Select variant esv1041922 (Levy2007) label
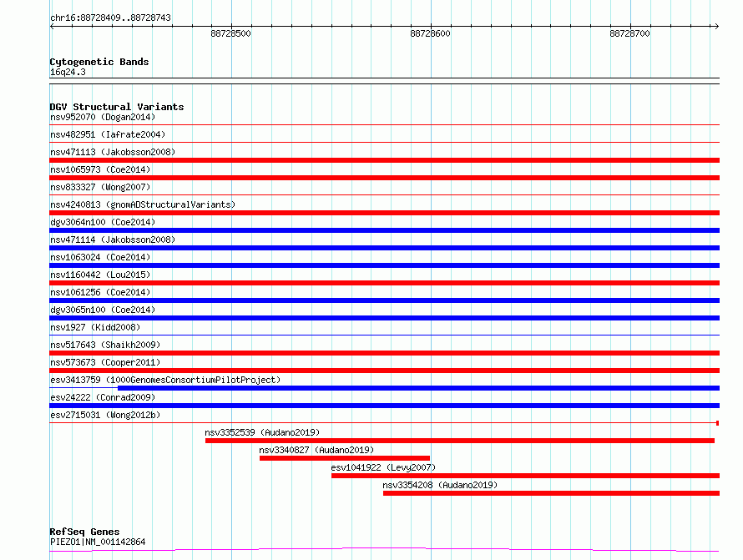Viewport: 743px width, 560px height. [383, 467]
